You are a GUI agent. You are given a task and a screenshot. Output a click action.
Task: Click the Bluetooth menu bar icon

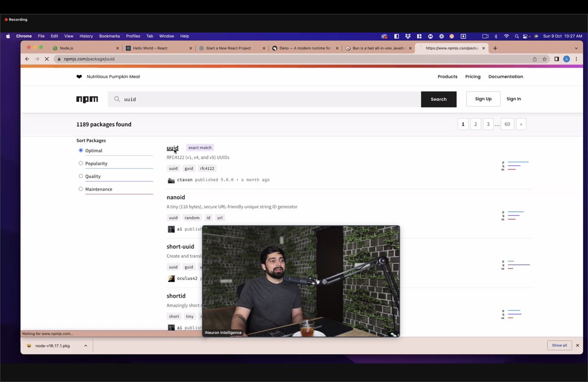496,36
